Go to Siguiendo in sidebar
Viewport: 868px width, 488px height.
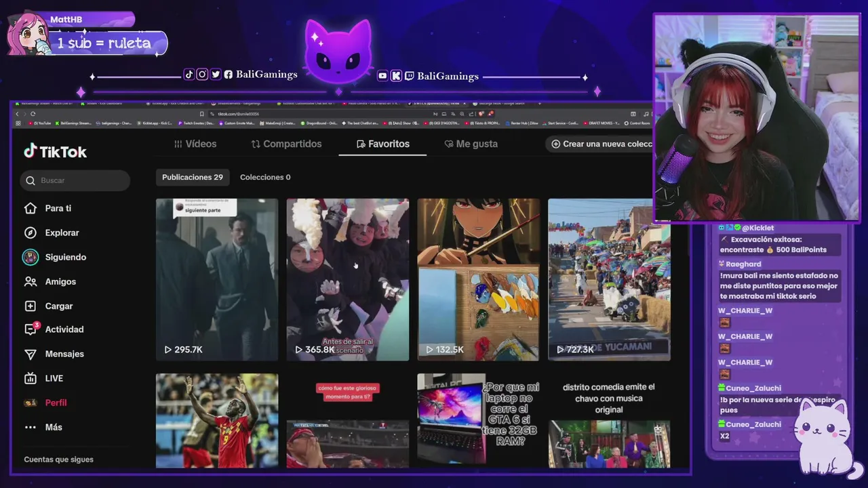tap(55, 257)
